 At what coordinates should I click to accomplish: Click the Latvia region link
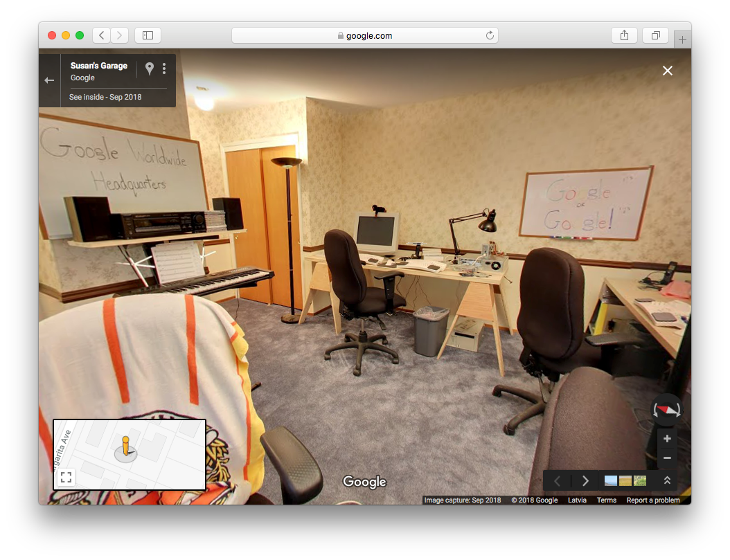tap(577, 500)
